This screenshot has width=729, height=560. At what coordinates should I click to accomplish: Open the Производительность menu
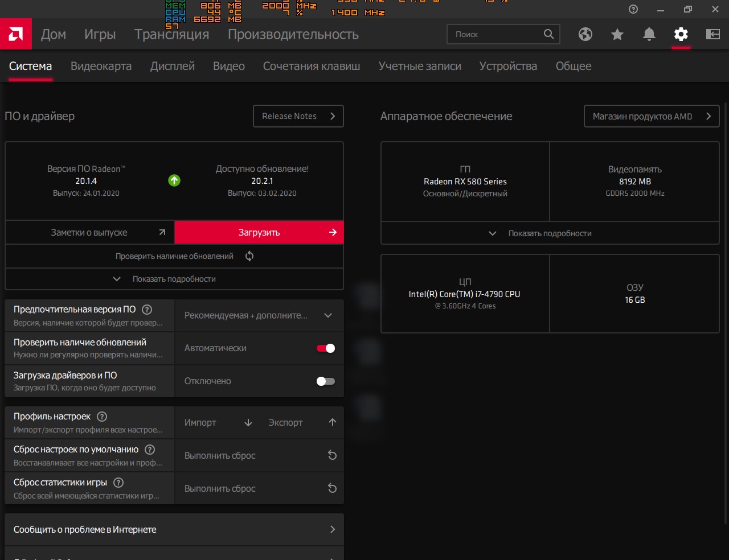pos(293,34)
